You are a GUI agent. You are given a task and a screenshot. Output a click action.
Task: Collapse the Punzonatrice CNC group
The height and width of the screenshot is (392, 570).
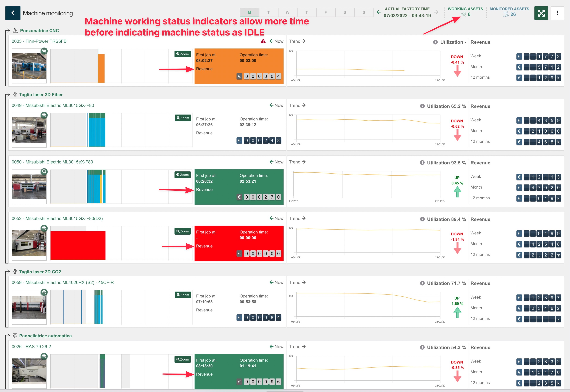coord(8,31)
